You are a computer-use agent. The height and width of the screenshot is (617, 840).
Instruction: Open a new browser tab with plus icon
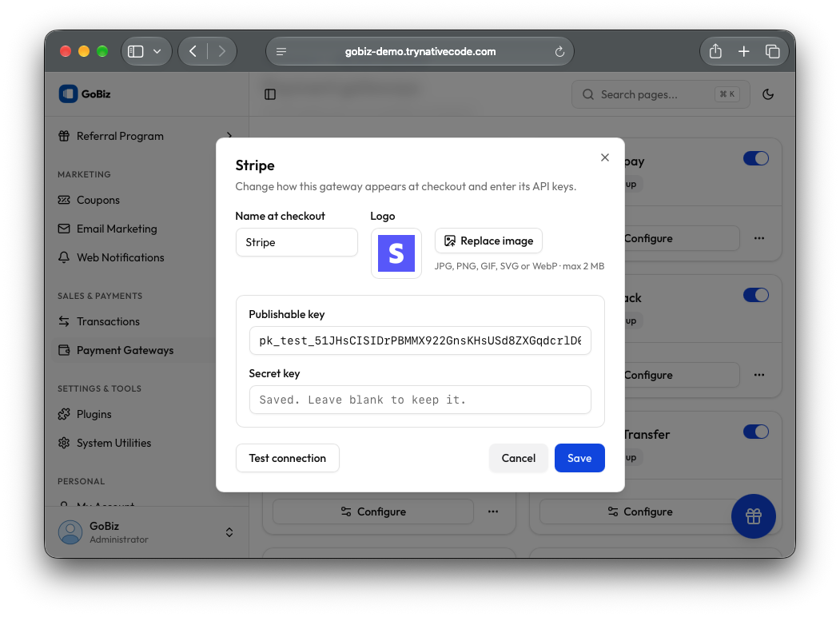click(743, 51)
